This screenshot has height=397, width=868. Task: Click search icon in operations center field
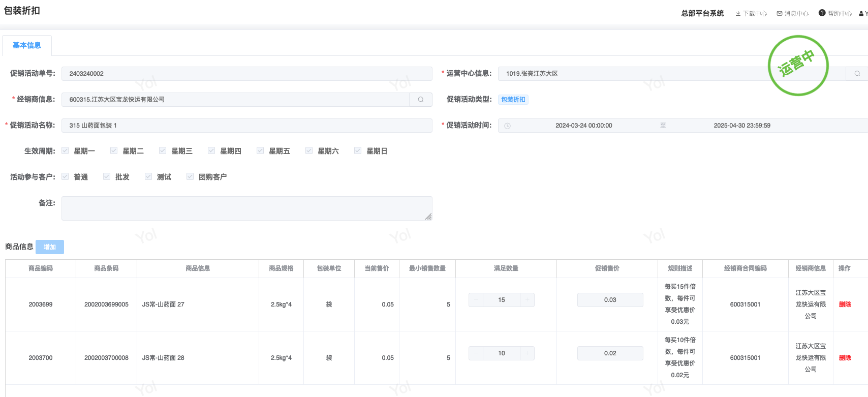(x=857, y=74)
